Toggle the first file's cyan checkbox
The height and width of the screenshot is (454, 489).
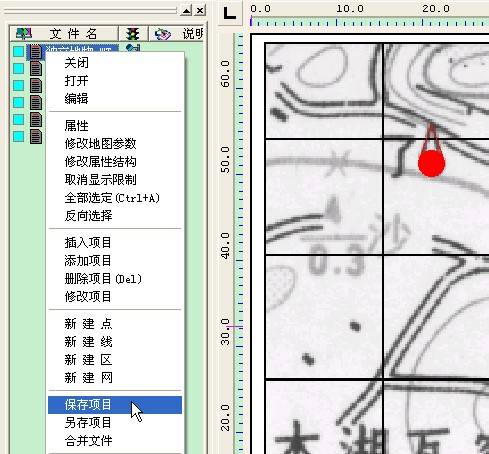pyautogui.click(x=18, y=51)
